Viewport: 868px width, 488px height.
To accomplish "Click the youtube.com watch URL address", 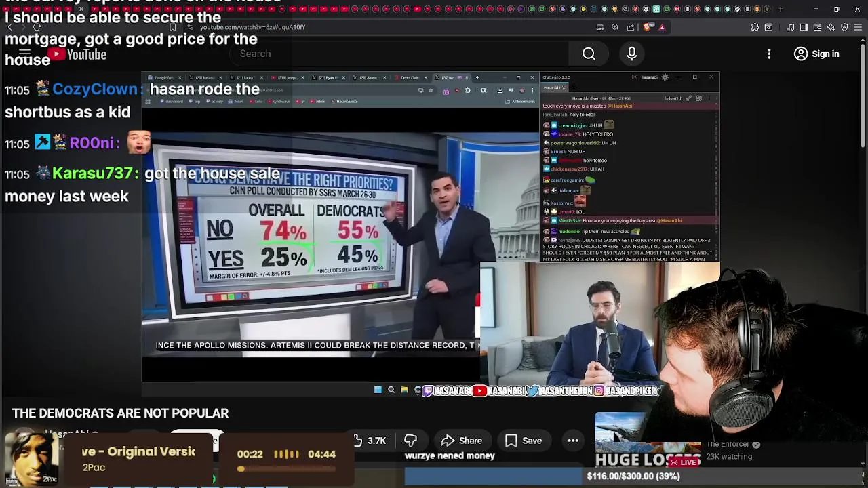I will coord(252,27).
